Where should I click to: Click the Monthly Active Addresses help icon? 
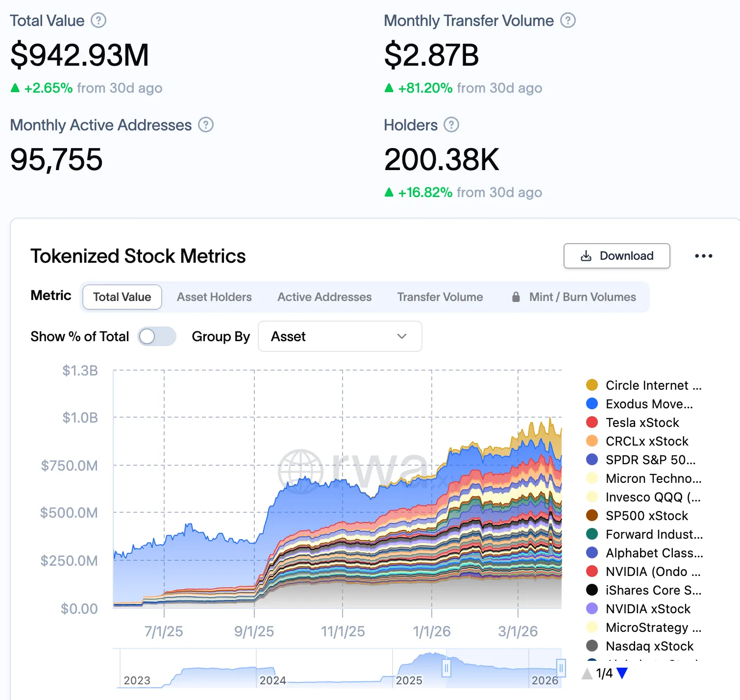tap(206, 125)
